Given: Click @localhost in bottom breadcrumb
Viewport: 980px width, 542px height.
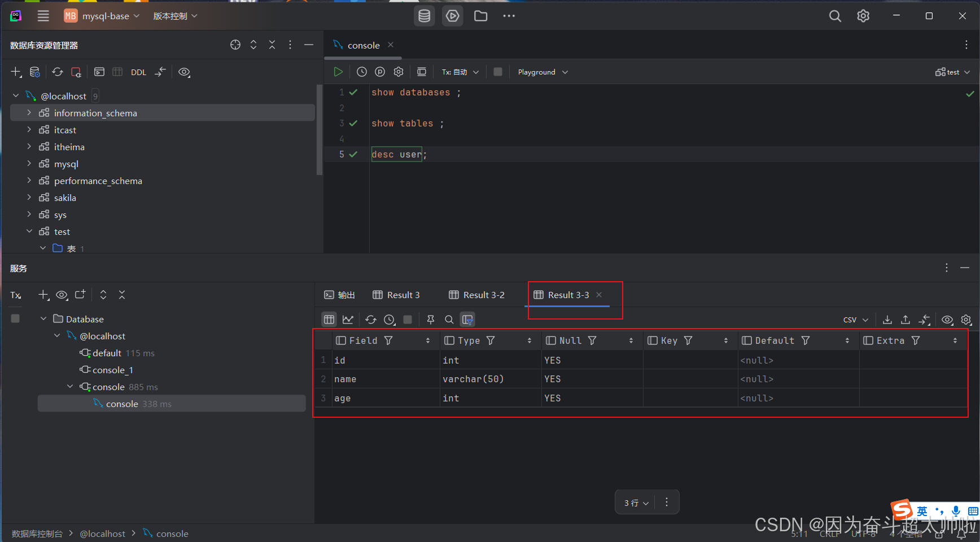Looking at the screenshot, I should 102,534.
